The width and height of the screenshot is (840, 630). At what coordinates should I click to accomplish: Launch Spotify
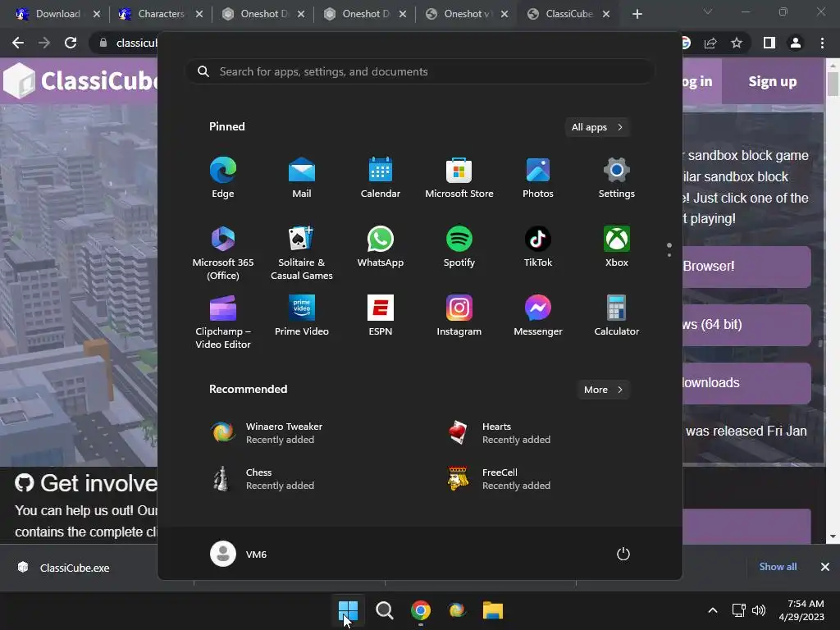459,248
